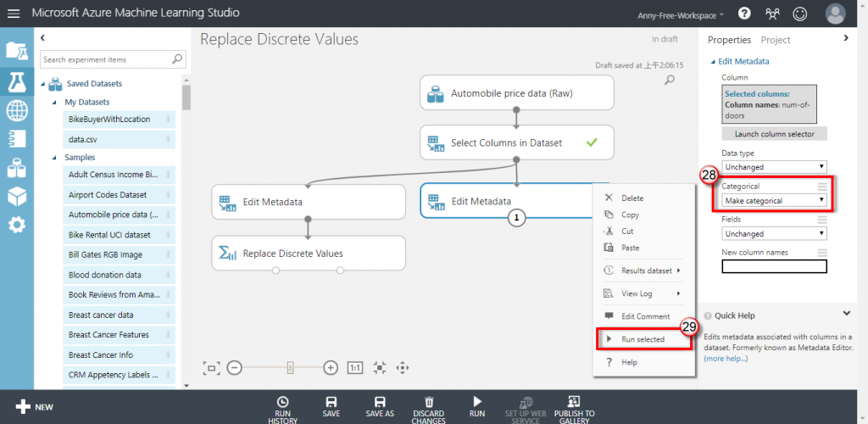Select the Replace Discrete Values module

pos(309,254)
